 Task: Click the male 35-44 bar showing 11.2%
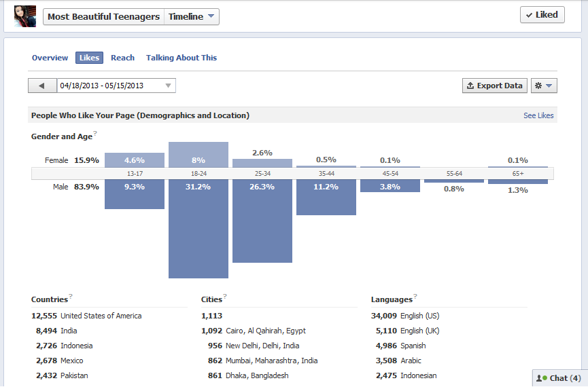tap(326, 198)
